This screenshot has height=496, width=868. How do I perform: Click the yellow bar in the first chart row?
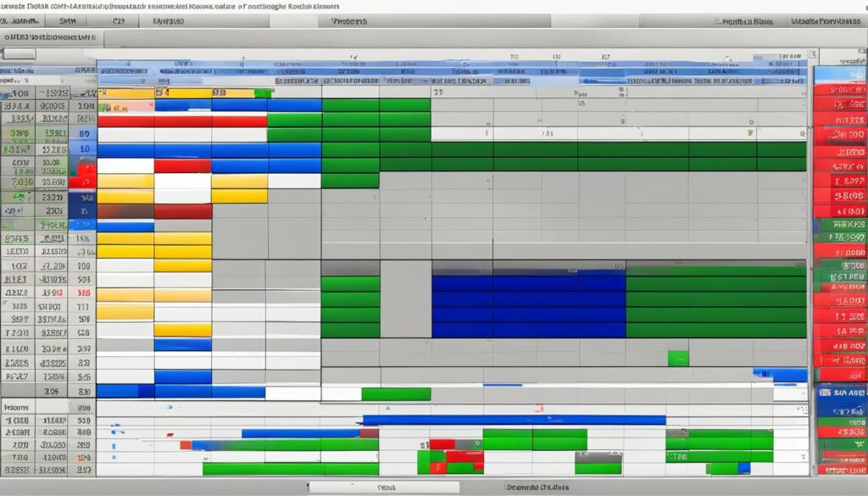[x=126, y=93]
